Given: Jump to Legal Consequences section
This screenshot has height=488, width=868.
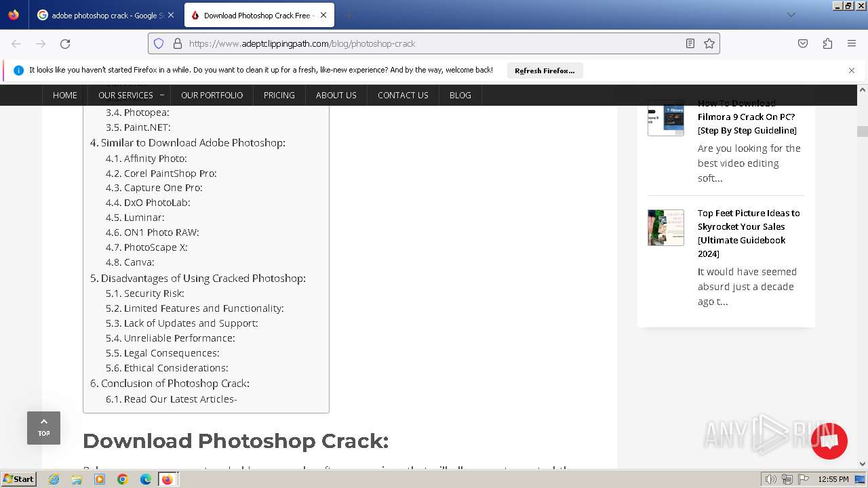Looking at the screenshot, I should (x=163, y=353).
